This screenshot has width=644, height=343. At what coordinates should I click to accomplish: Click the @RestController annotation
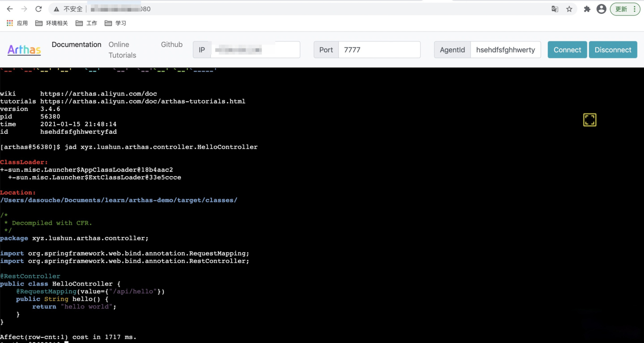[30, 276]
